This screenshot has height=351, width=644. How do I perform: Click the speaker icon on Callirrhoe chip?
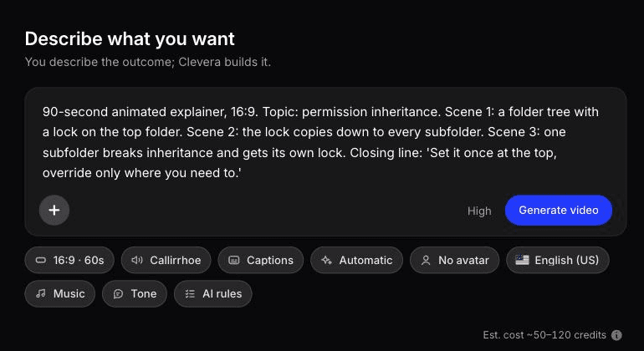point(137,260)
